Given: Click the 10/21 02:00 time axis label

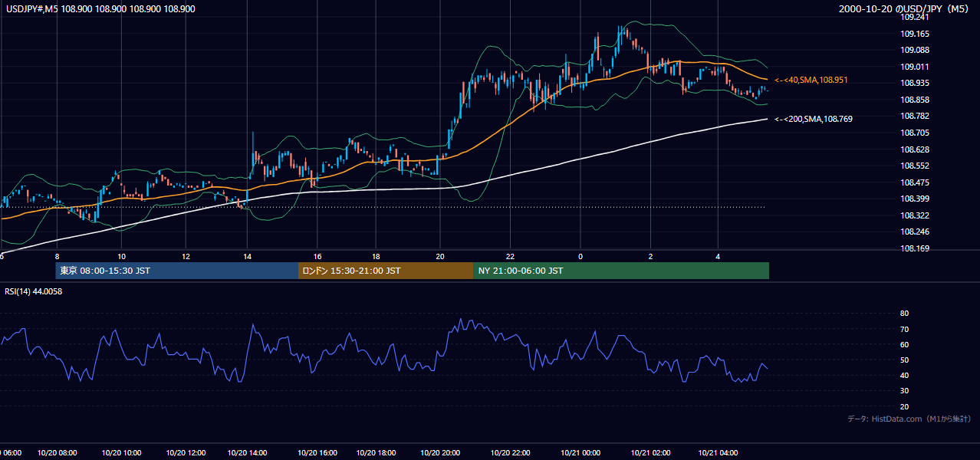Looking at the screenshot, I should (650, 453).
